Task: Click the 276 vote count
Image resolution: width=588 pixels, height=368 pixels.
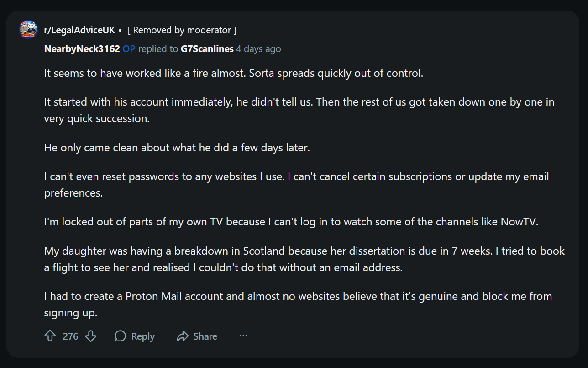Action: (70, 336)
